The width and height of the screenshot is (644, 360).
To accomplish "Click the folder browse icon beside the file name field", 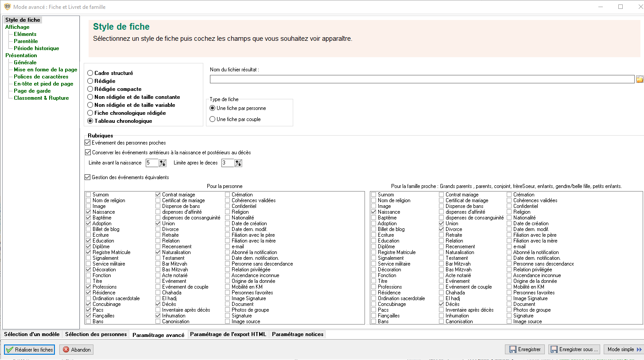I will point(640,79).
